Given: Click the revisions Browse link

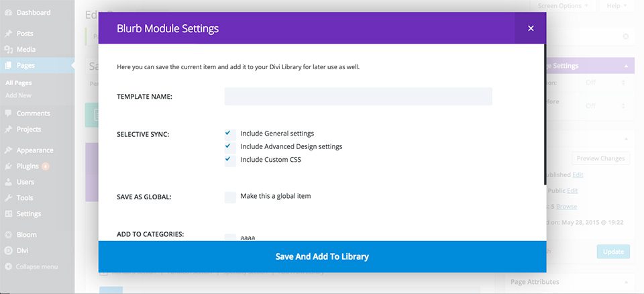Looking at the screenshot, I should coord(567,207).
